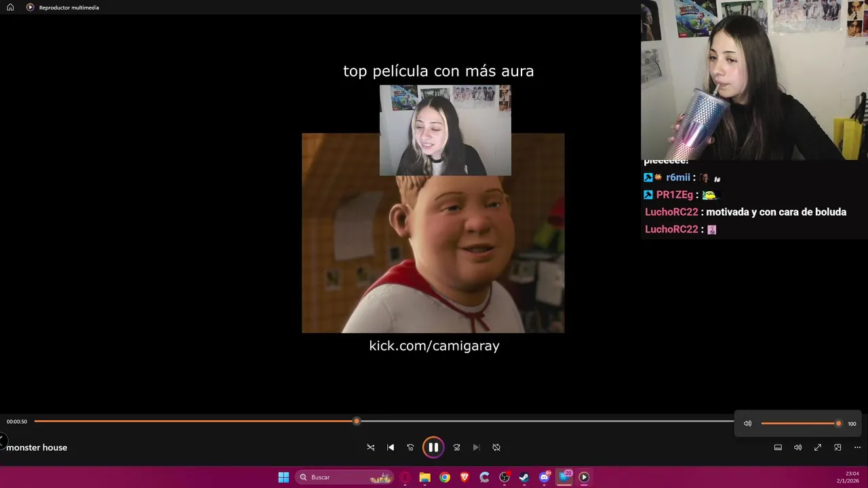Open the Windows Start menu
This screenshot has width=868, height=488.
[283, 477]
